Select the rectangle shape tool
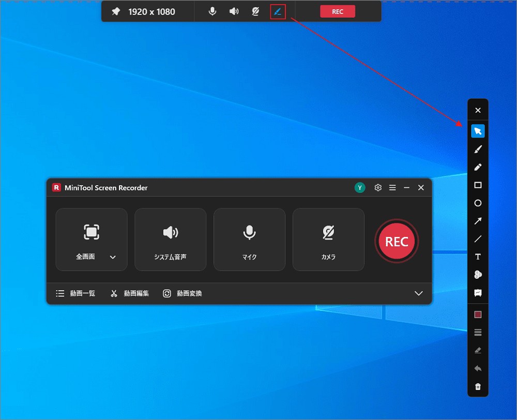517x420 pixels. click(x=478, y=185)
